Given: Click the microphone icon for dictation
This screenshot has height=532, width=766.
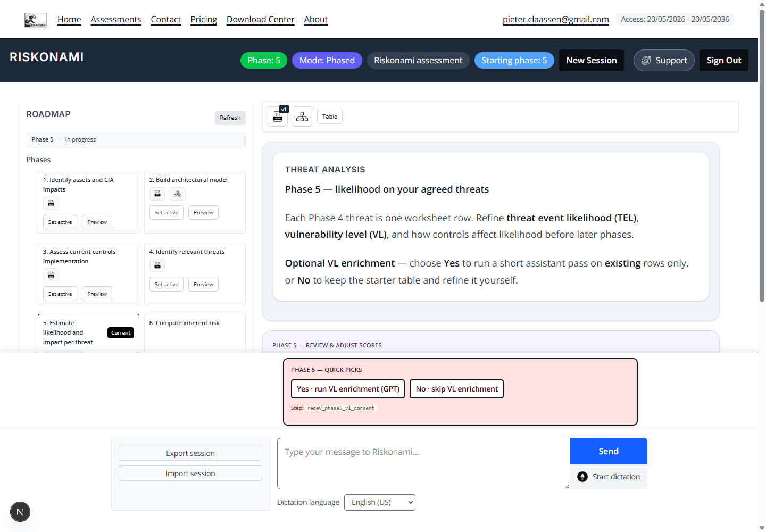Looking at the screenshot, I should tap(582, 477).
